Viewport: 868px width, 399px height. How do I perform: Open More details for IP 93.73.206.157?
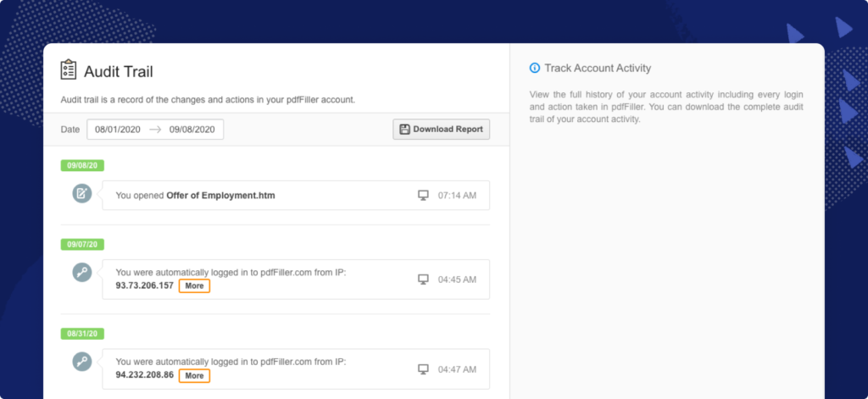click(194, 286)
